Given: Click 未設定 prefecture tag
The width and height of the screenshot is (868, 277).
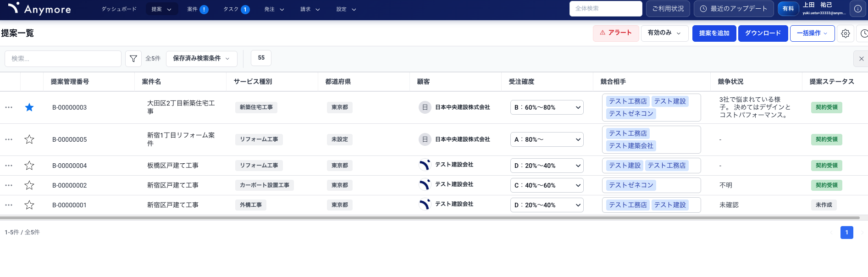Looking at the screenshot, I should pyautogui.click(x=340, y=139).
